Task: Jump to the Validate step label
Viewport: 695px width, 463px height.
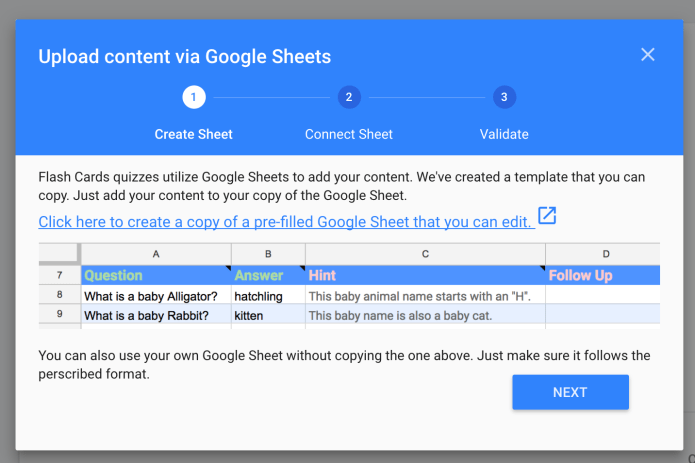Action: click(x=504, y=134)
